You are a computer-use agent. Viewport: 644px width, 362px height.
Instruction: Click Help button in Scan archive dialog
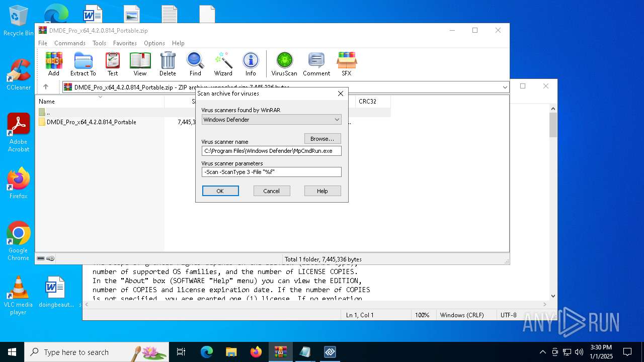pos(323,191)
